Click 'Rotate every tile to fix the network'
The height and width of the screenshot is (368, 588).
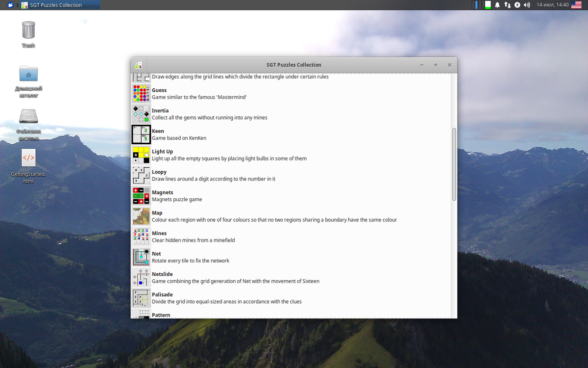(x=191, y=261)
